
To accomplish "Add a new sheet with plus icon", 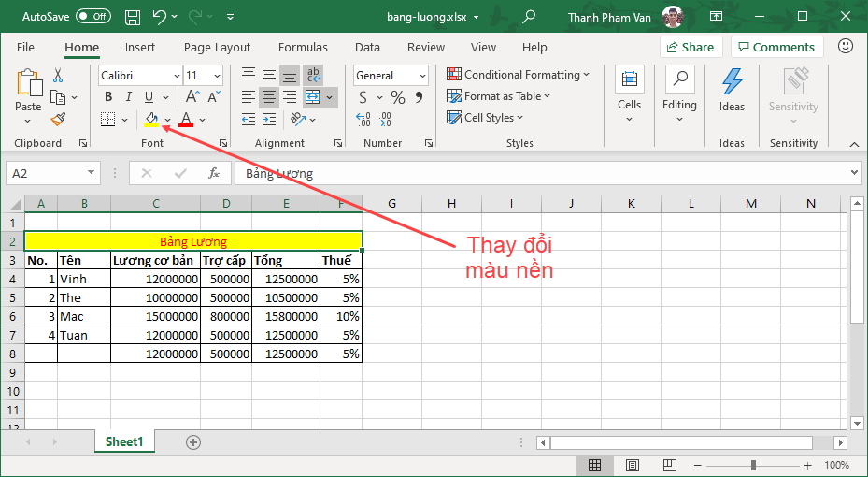I will coord(193,442).
